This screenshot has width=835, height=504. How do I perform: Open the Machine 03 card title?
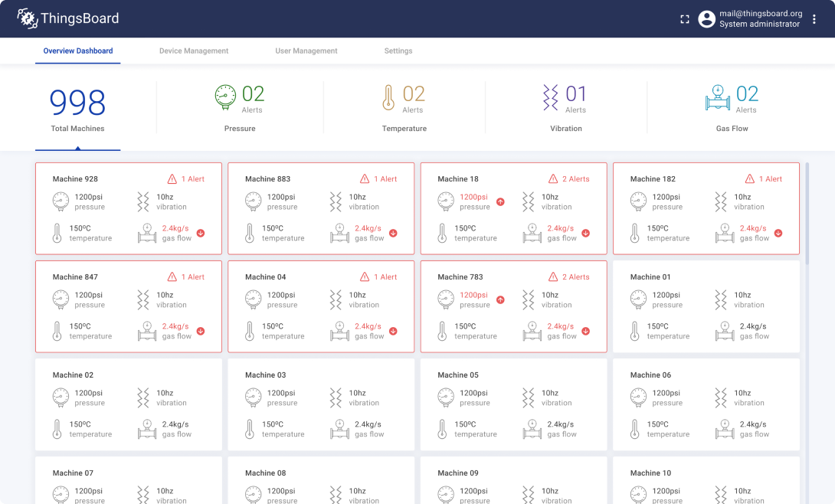coord(265,375)
